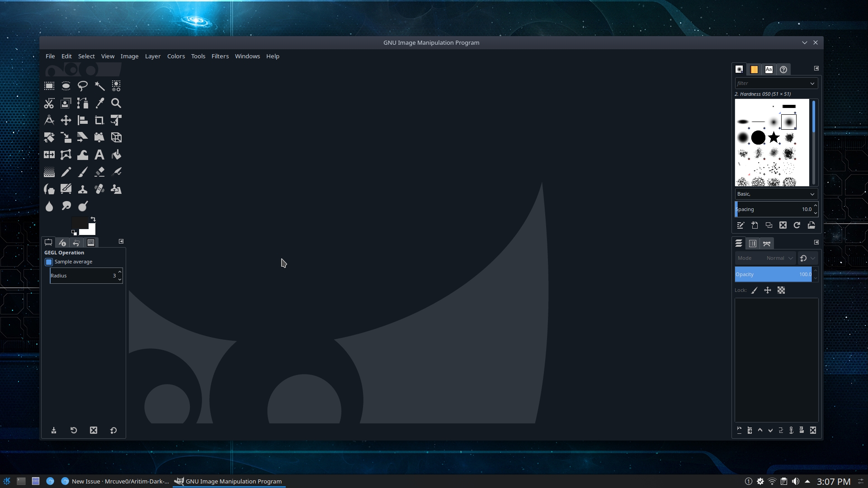Select the Rotate tool

click(x=49, y=137)
